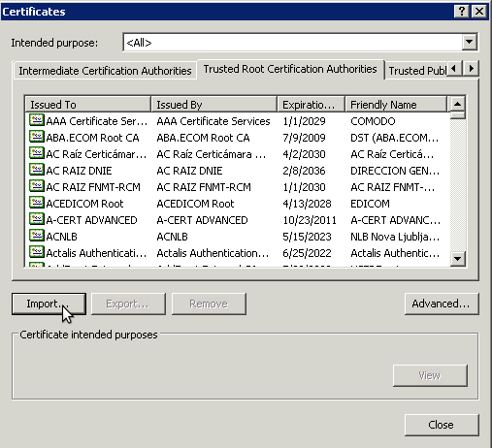Switch to Intermediate Certification Authorities tab
Viewport: 492px width, 448px height.
[105, 71]
